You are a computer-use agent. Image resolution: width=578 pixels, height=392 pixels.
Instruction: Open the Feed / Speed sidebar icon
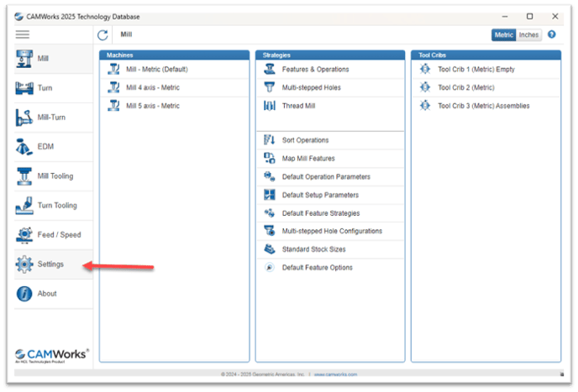24,235
